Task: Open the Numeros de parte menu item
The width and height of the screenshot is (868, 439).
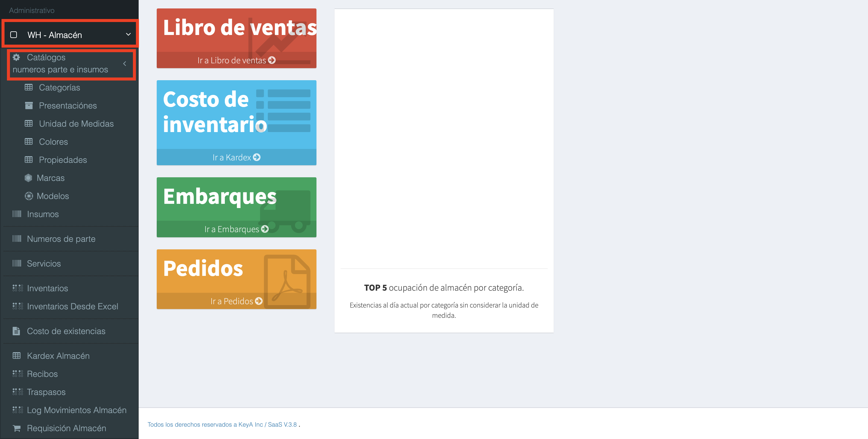Action: (61, 239)
